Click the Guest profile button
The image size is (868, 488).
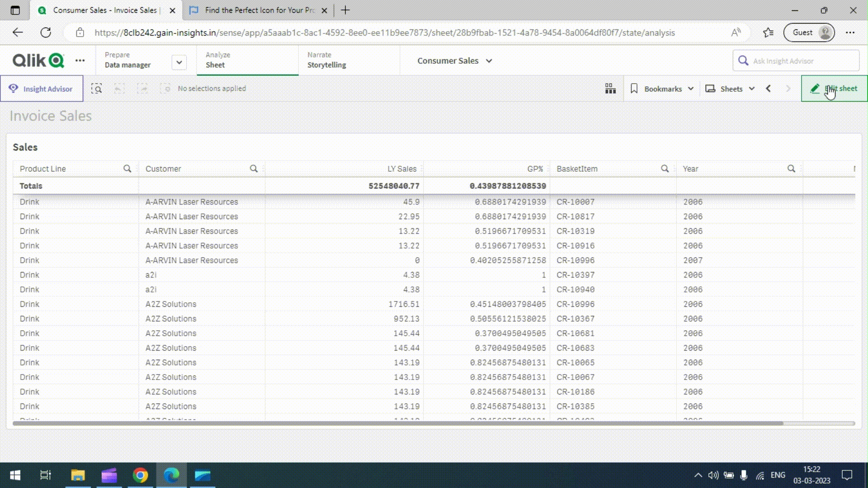tap(809, 33)
